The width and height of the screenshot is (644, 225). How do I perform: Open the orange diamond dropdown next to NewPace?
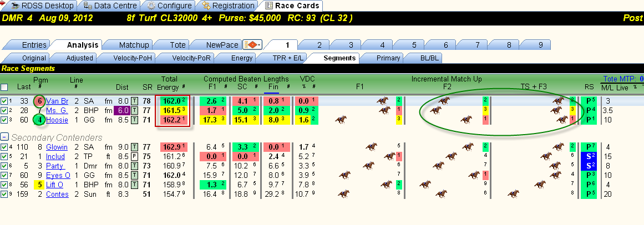[252, 45]
